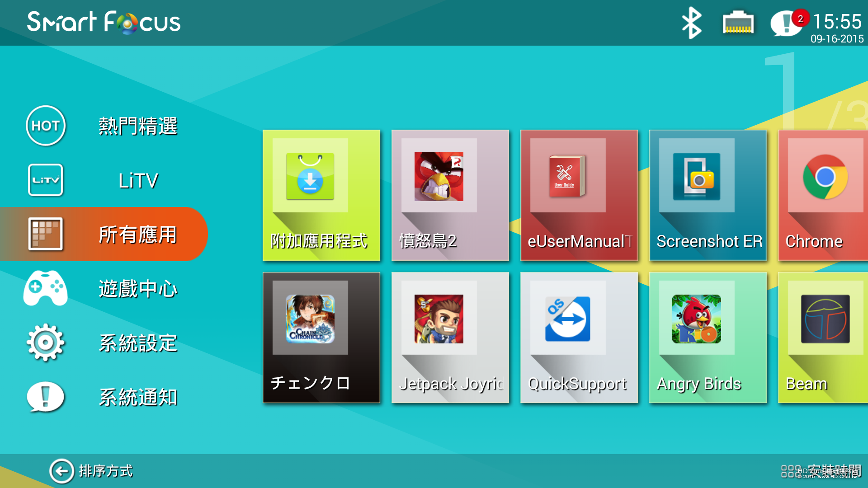
Task: Select 熱門精選 HOT menu item
Action: [104, 126]
